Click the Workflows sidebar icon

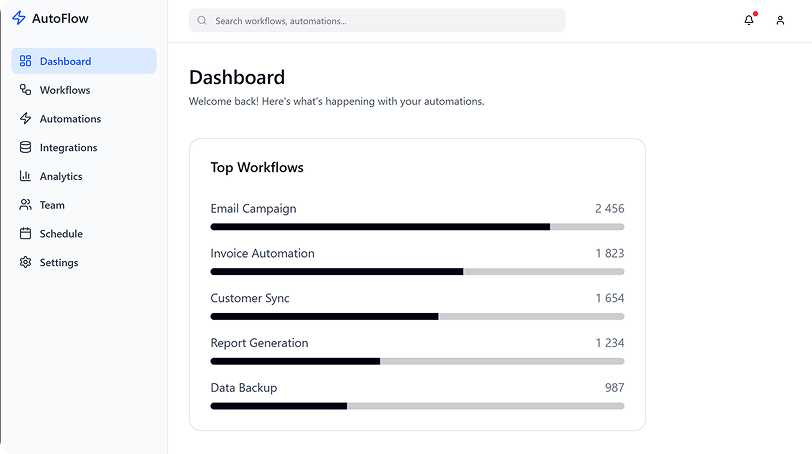(x=25, y=90)
